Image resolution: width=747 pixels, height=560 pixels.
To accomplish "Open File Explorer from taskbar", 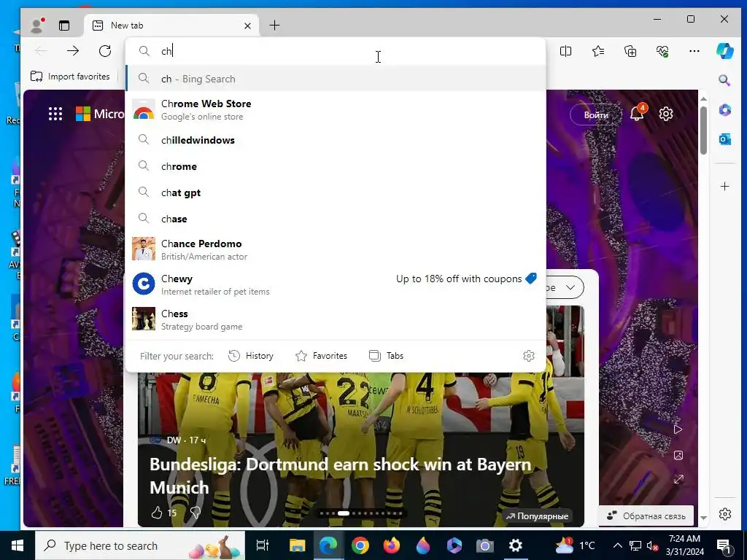I will (x=297, y=545).
